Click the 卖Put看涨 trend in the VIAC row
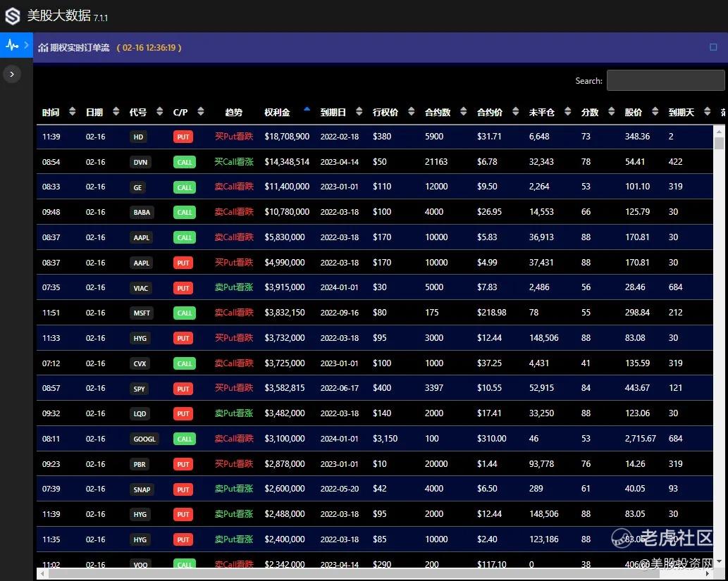The image size is (728, 581). pos(234,287)
